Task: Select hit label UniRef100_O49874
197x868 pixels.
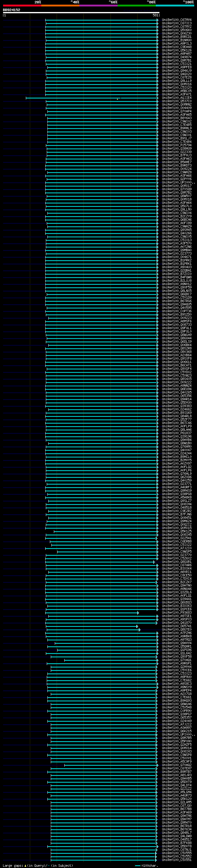Action: [x=177, y=57]
